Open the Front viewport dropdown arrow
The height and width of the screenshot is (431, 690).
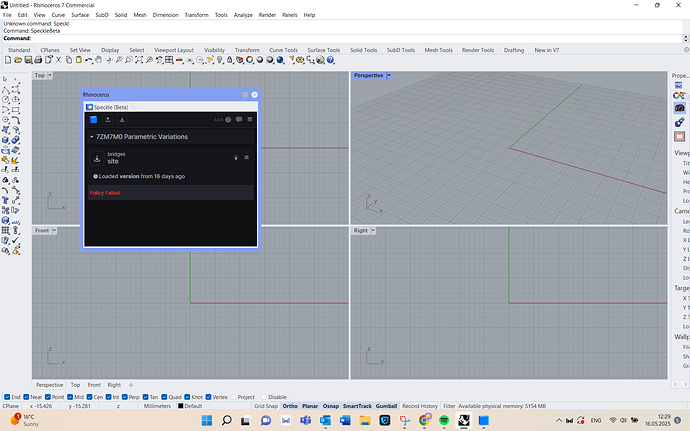click(x=55, y=230)
